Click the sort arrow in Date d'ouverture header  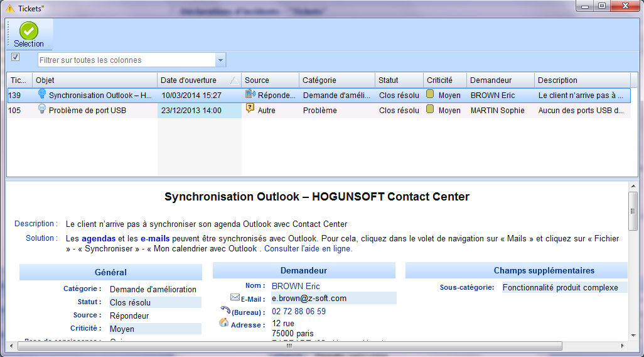click(x=234, y=80)
